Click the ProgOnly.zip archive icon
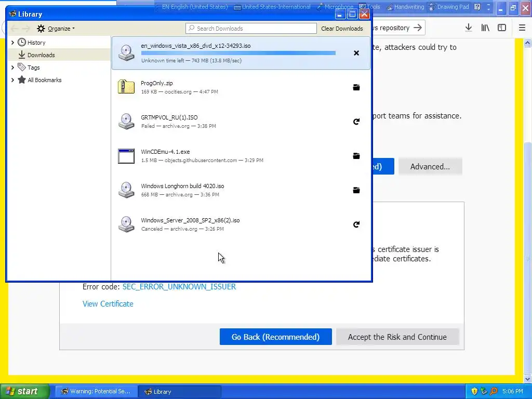The height and width of the screenshot is (399, 532). [126, 87]
